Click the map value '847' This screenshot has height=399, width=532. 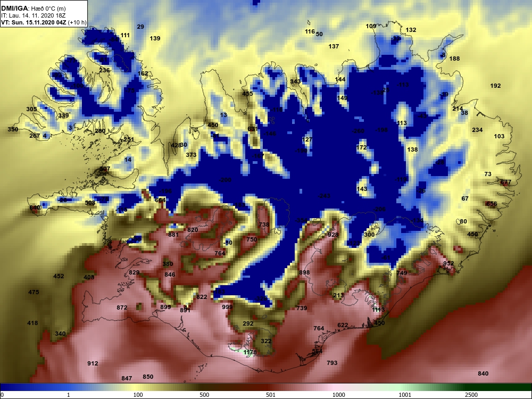[127, 378]
